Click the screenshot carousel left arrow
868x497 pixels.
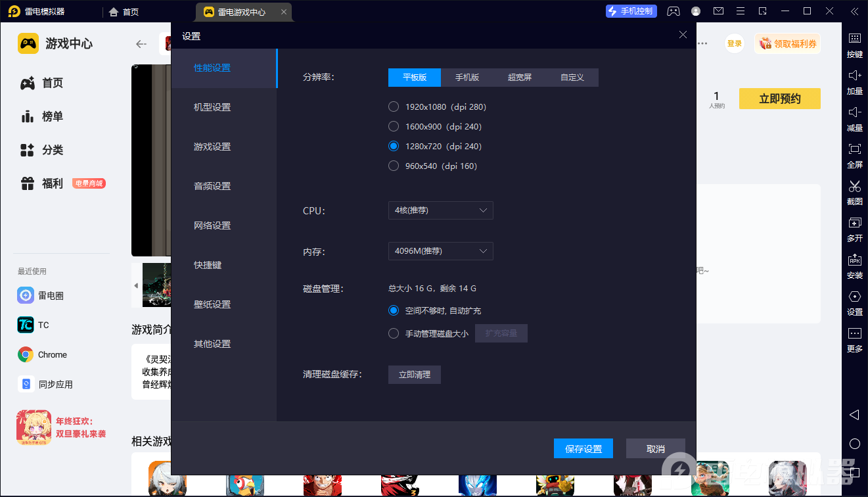pyautogui.click(x=136, y=285)
